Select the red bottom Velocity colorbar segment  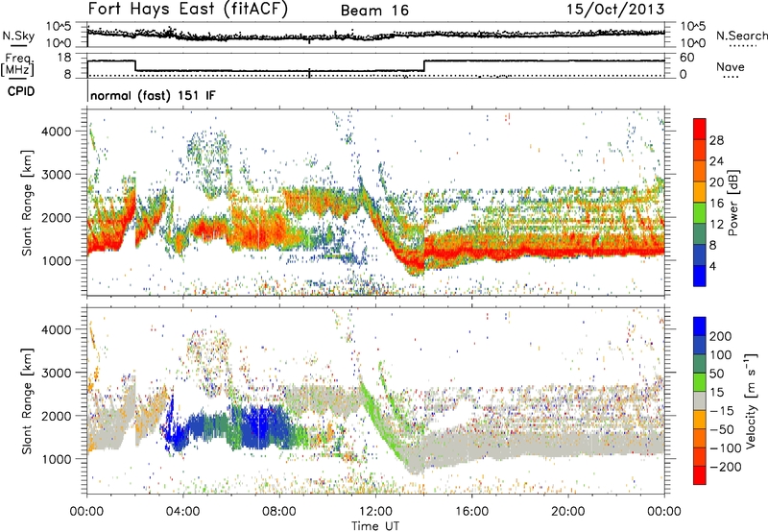click(x=700, y=475)
